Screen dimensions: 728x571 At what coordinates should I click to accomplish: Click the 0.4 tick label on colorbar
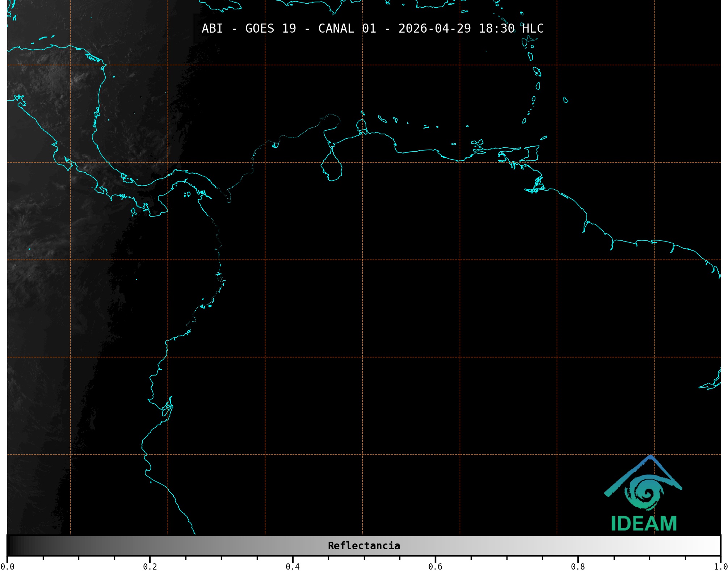pyautogui.click(x=293, y=566)
